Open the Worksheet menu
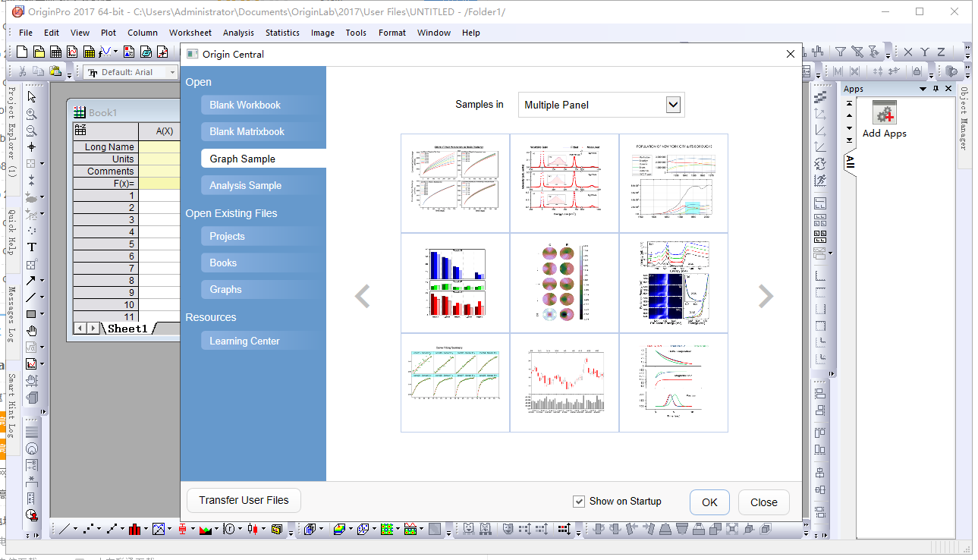Viewport: 978px width, 560px height. pyautogui.click(x=190, y=33)
